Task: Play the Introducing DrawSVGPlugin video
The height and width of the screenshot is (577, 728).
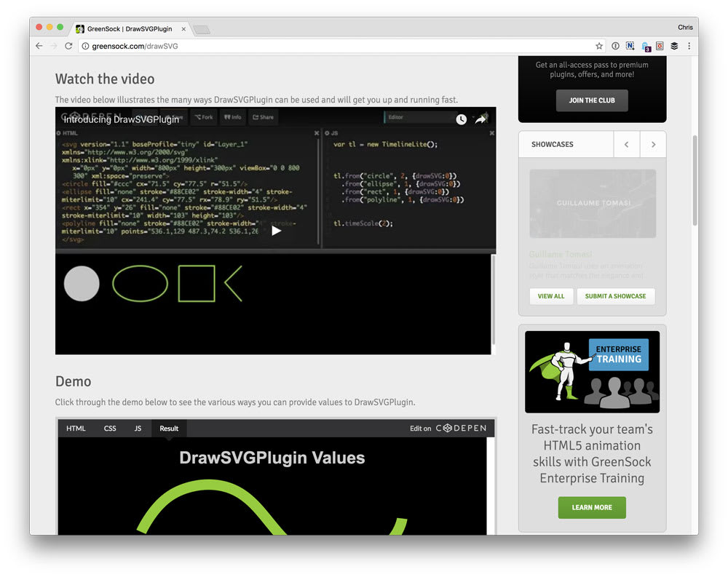Action: pyautogui.click(x=276, y=231)
